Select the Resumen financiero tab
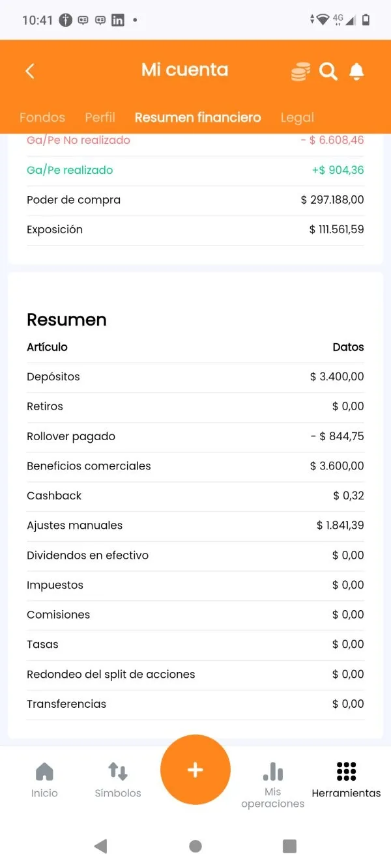391x868 pixels. coord(197,118)
